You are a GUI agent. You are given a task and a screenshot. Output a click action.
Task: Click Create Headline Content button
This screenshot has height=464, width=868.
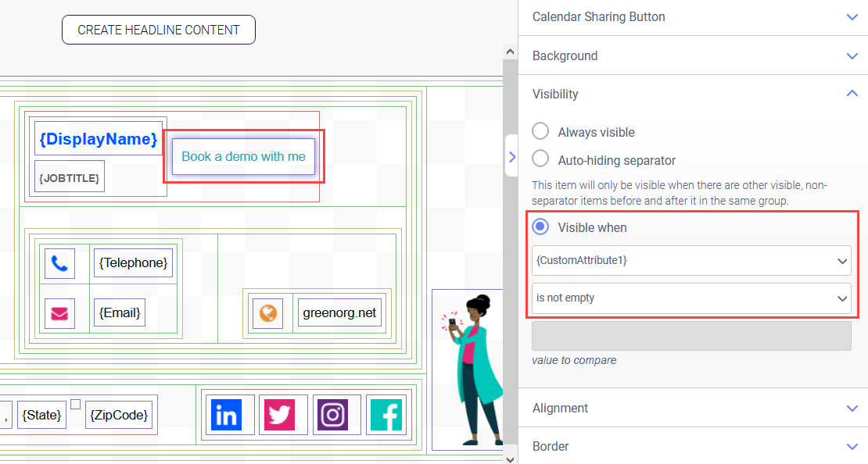click(x=159, y=30)
